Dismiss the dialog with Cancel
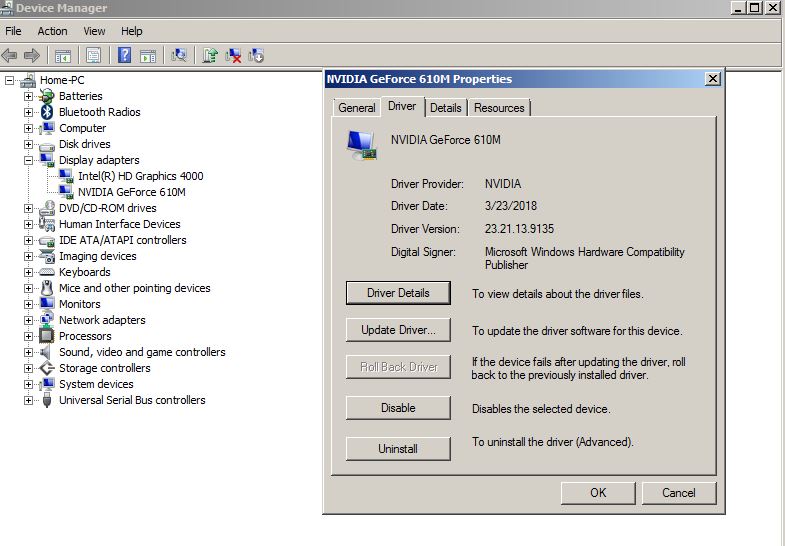Image resolution: width=785 pixels, height=546 pixels. coord(679,493)
